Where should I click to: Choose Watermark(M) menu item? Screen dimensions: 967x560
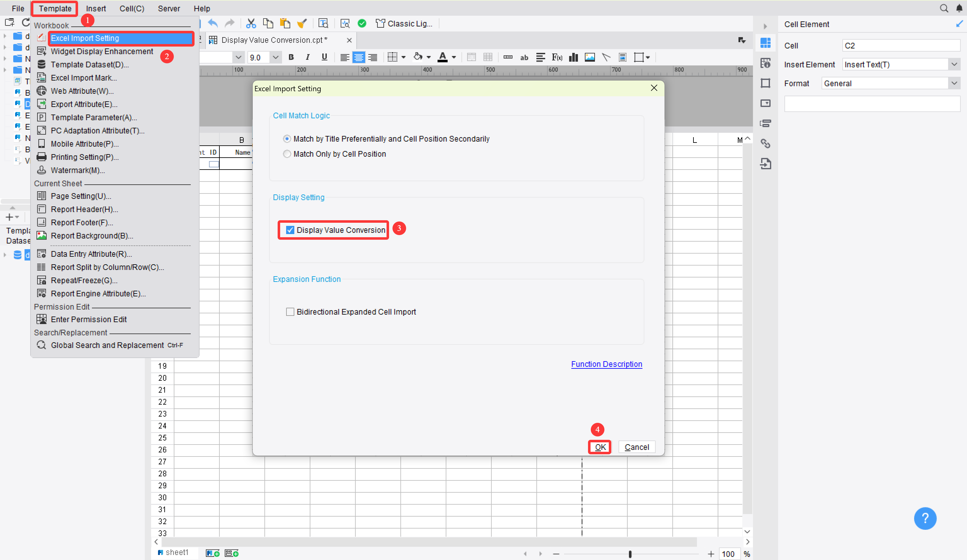pos(77,170)
